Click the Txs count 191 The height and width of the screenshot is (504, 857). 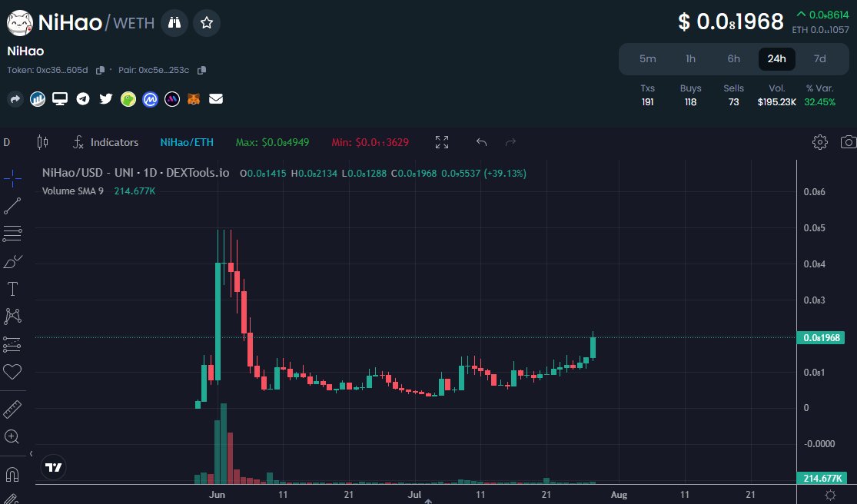[648, 102]
